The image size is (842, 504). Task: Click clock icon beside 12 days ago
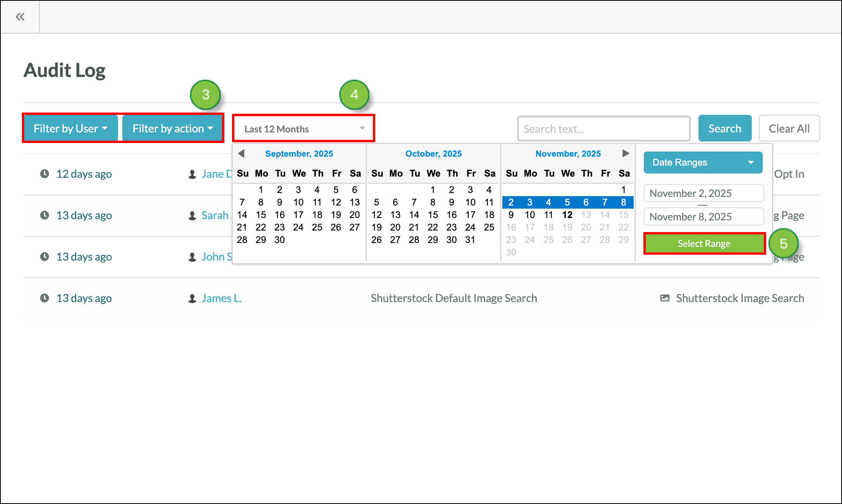pos(45,174)
